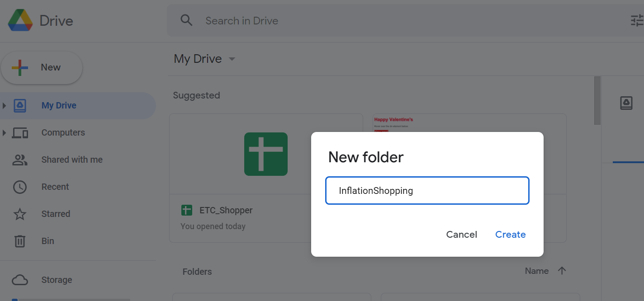Expand My Drive tree arrow

pos(5,106)
